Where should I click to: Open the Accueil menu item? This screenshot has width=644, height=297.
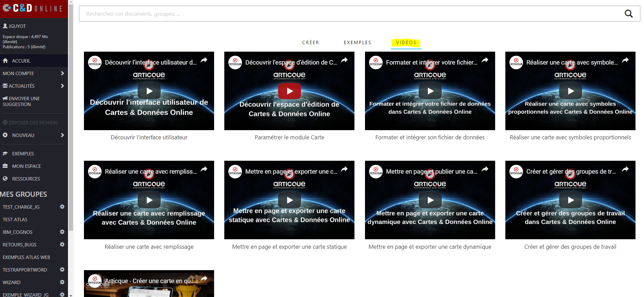click(34, 60)
